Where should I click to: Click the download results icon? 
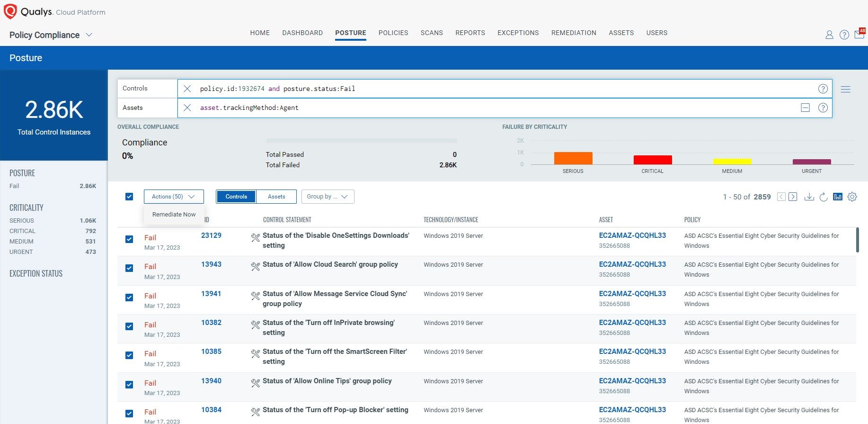(x=809, y=197)
